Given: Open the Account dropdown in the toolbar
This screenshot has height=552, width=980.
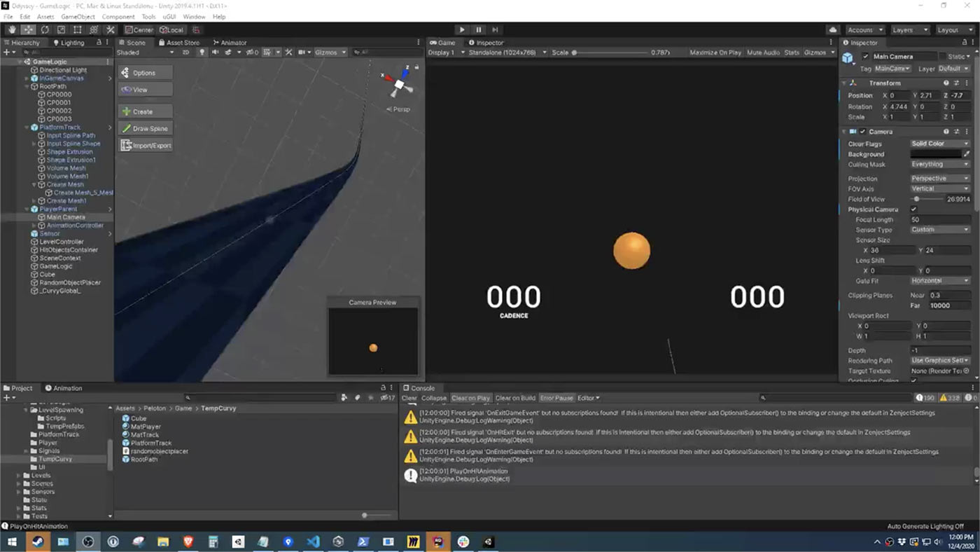Looking at the screenshot, I should pyautogui.click(x=864, y=30).
